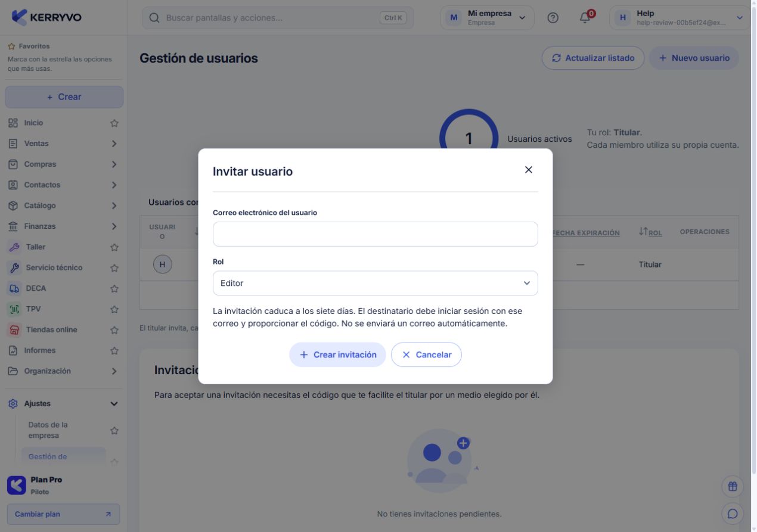Click the H user avatar in table
757x532 pixels.
tap(162, 265)
